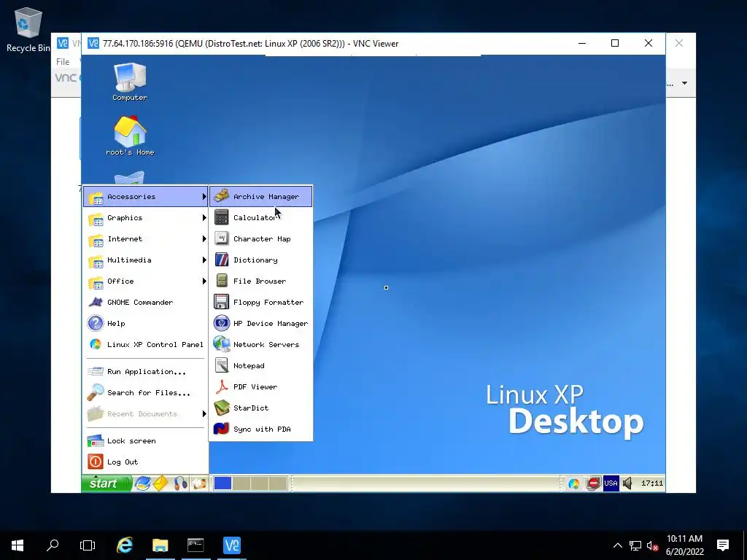Expand the Graphics submenu arrow
Viewport: 747px width, 560px height.
tap(204, 217)
